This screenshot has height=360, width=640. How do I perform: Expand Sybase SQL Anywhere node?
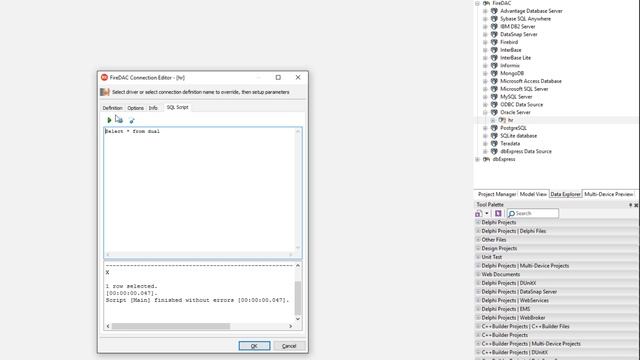coord(485,19)
